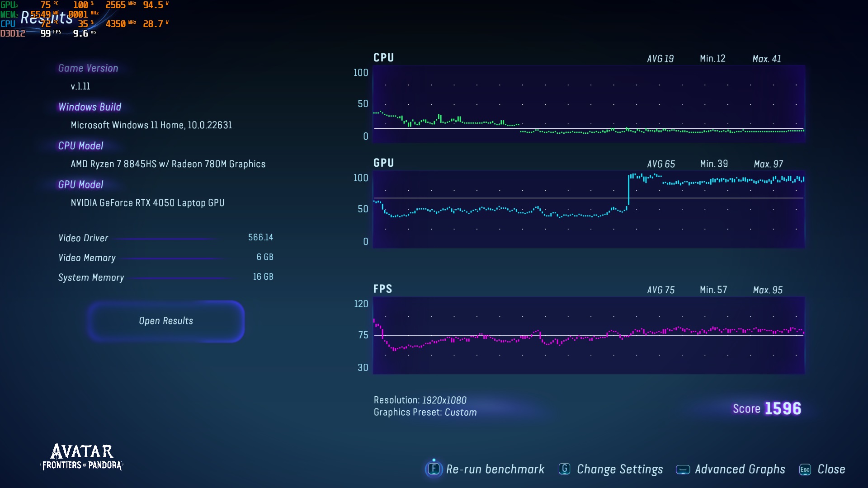This screenshot has width=868, height=488.
Task: Open Advanced Graphs view
Action: tap(740, 469)
